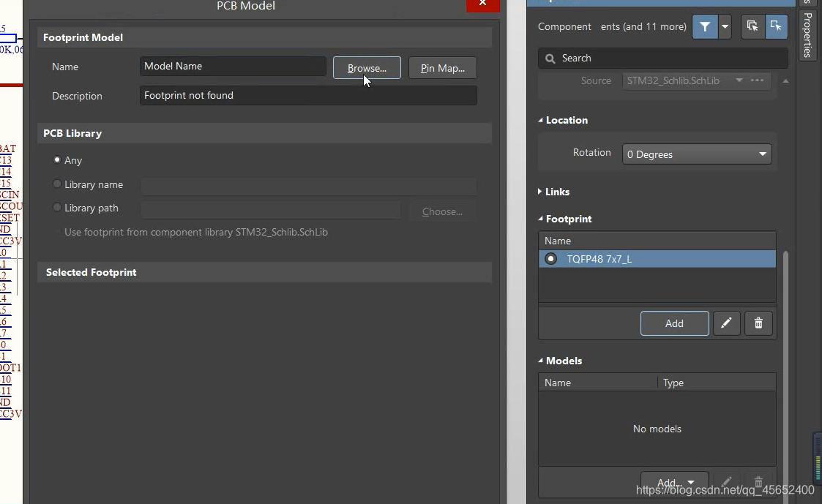Click the Search field in Properties
Viewport: 822px width, 504px height.
click(x=663, y=58)
